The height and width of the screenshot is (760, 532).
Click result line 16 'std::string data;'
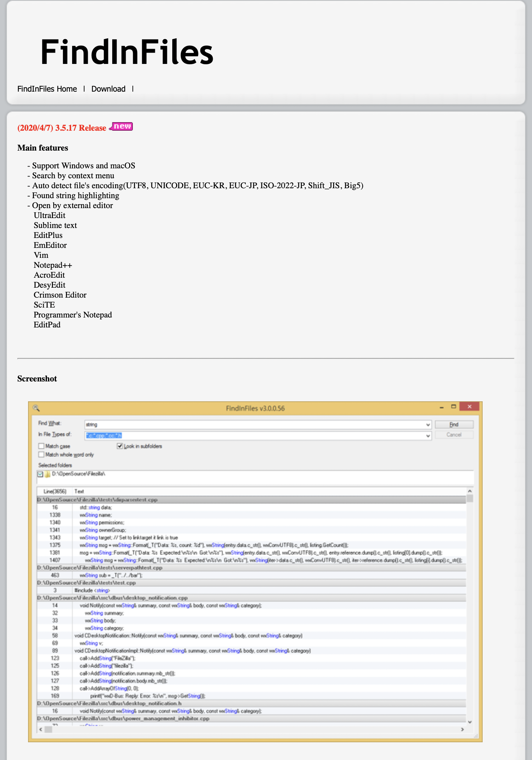point(251,507)
